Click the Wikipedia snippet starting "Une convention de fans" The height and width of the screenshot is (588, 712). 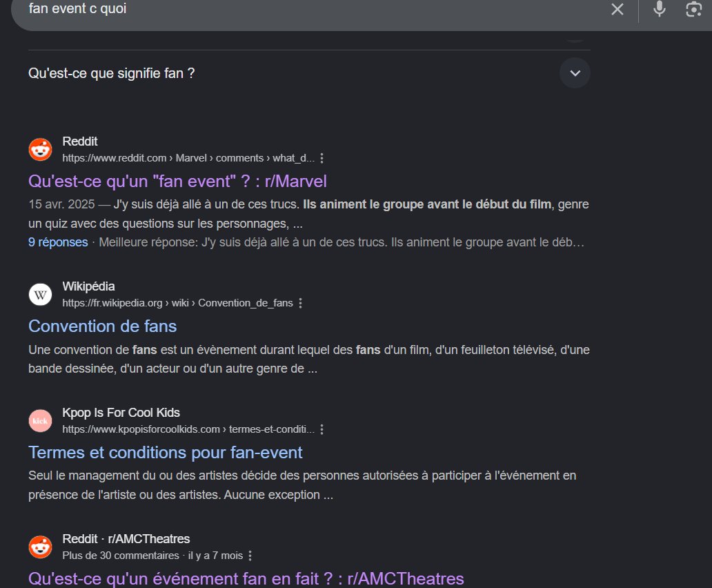coord(309,359)
